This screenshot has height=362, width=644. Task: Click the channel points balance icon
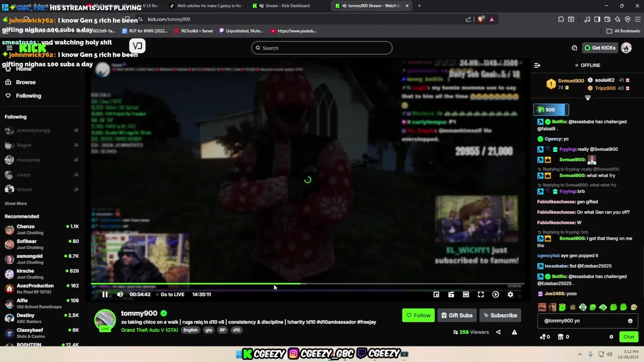(543, 337)
